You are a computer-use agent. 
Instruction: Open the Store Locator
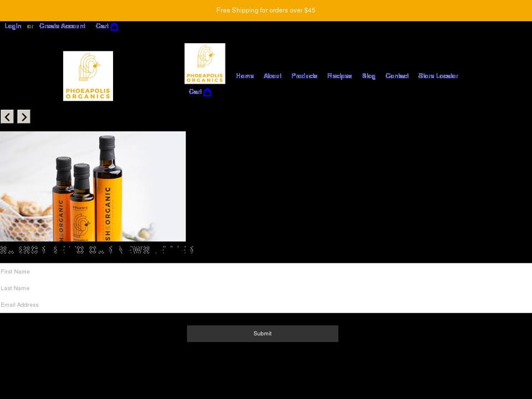438,76
